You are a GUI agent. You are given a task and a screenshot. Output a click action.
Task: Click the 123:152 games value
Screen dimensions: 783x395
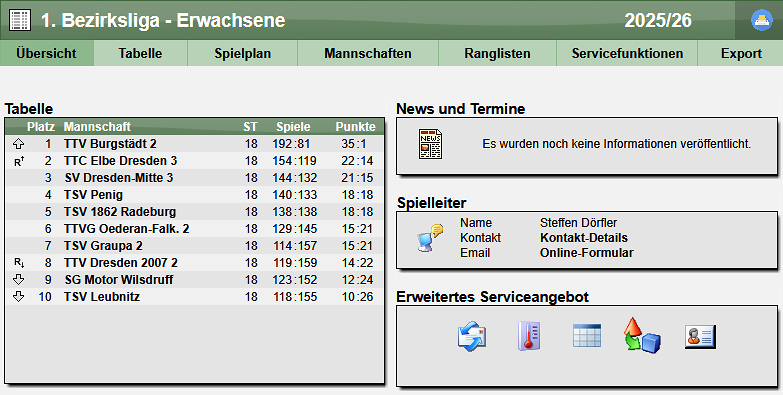[295, 280]
